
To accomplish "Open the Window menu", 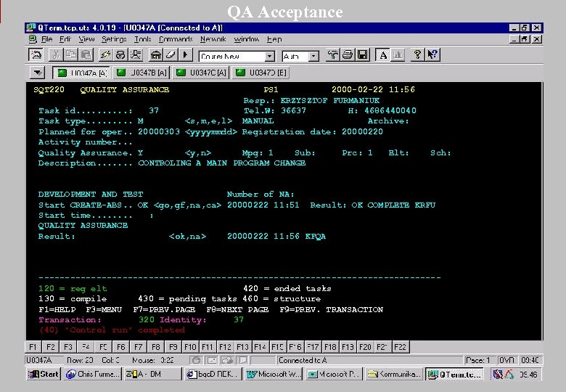I will 247,39.
